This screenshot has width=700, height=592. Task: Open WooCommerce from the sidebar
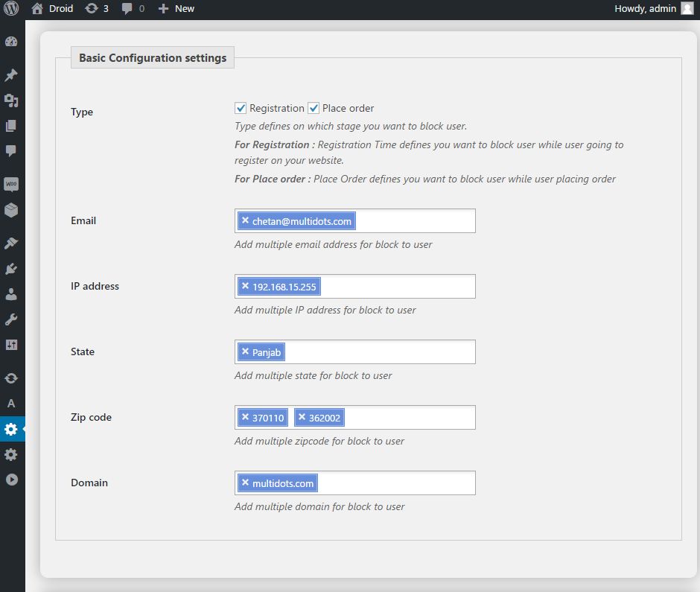tap(11, 184)
